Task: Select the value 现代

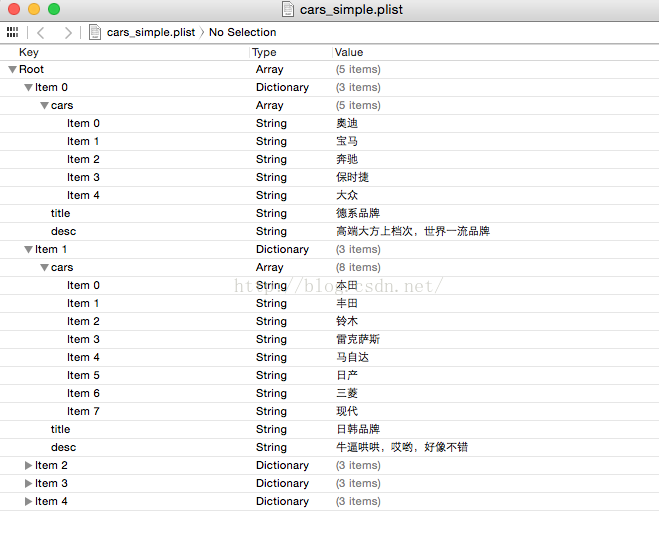Action: tap(347, 412)
